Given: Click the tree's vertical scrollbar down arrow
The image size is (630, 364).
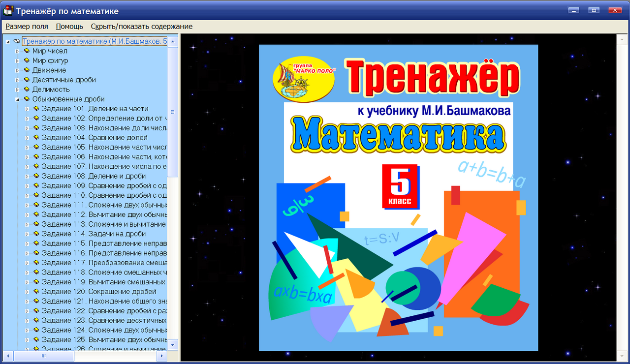Looking at the screenshot, I should 173,345.
